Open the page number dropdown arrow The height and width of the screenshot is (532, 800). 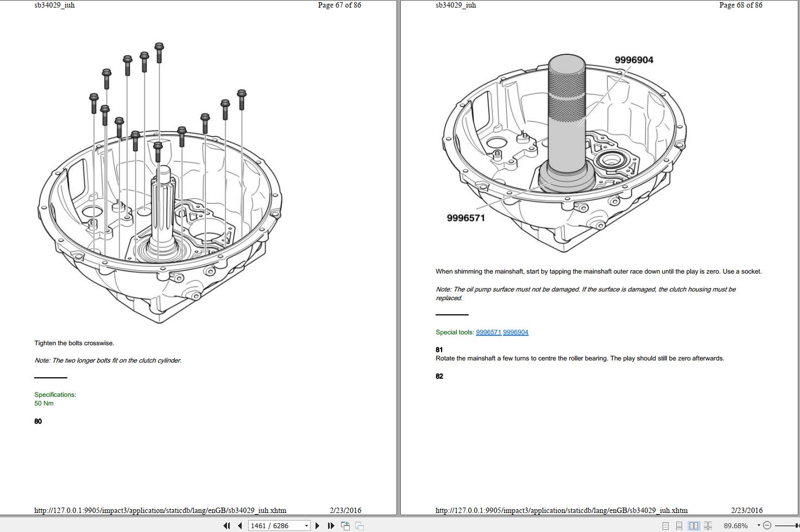[x=306, y=525]
